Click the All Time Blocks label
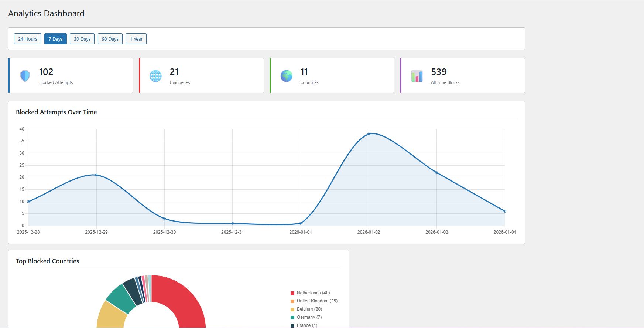644x328 pixels. 445,82
